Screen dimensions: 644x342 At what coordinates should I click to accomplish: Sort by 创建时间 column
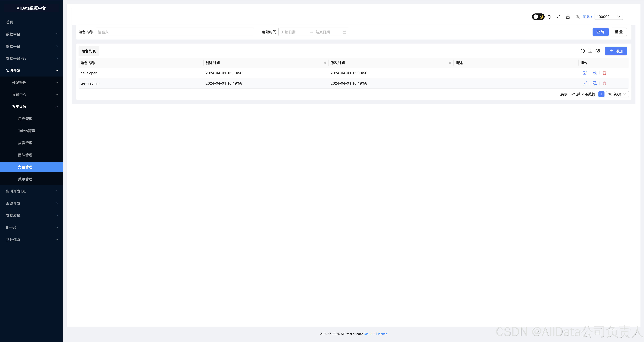click(325, 63)
